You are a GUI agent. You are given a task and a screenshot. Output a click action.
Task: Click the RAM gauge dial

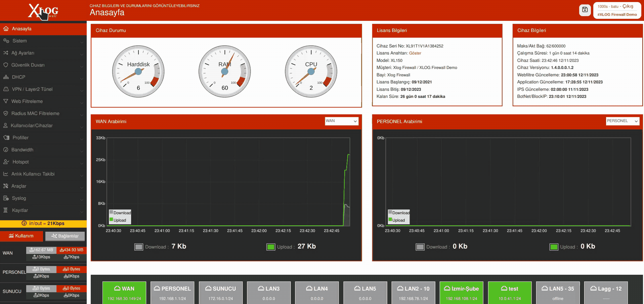[x=224, y=71]
